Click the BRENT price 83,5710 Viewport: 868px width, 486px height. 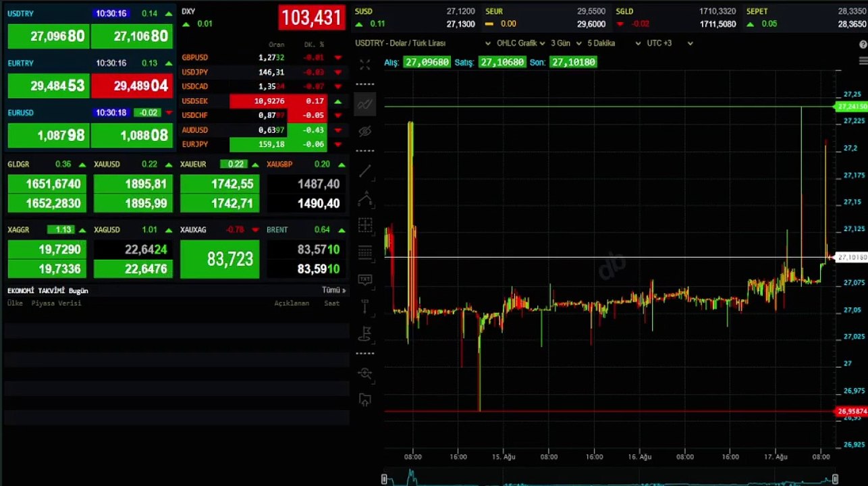pyautogui.click(x=306, y=250)
